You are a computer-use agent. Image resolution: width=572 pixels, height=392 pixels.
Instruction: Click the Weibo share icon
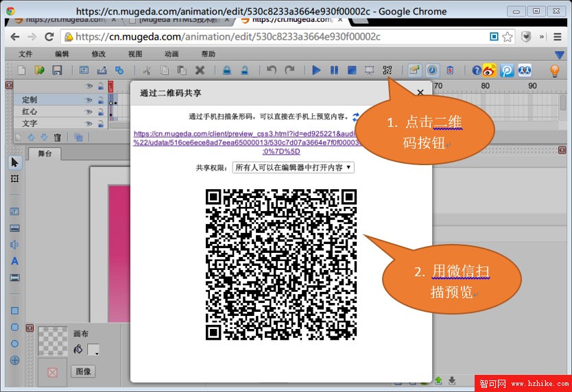pyautogui.click(x=489, y=70)
